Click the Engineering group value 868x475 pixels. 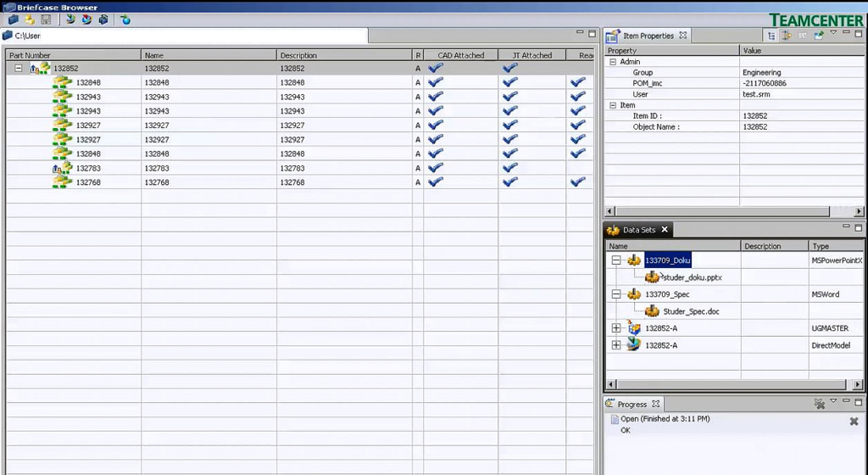click(x=762, y=73)
